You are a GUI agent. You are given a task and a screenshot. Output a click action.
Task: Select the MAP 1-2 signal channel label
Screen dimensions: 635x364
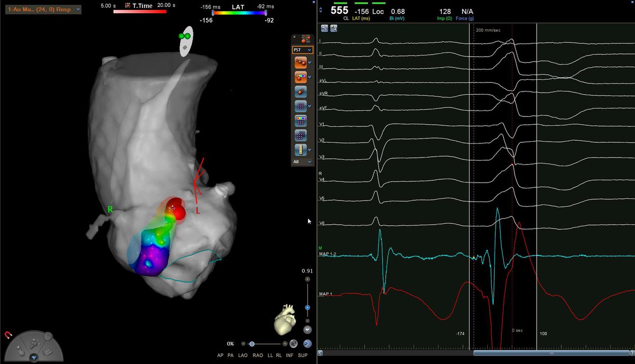(x=327, y=254)
